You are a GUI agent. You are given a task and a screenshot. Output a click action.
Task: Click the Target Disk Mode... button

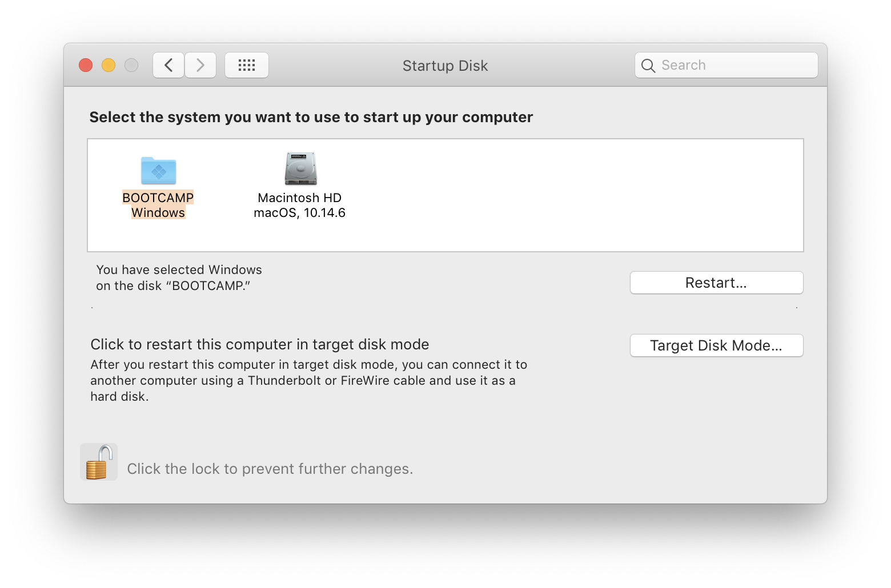click(716, 345)
